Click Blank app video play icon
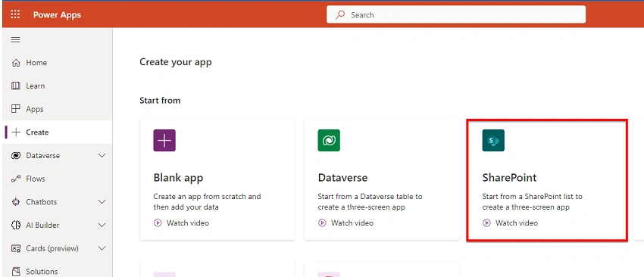The width and height of the screenshot is (644, 277). [x=158, y=223]
